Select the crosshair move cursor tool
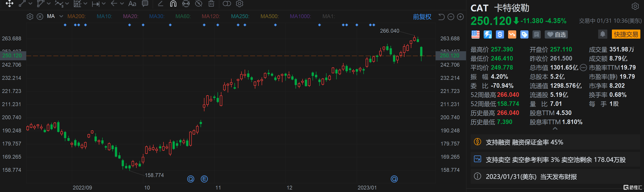 [x=9, y=3]
